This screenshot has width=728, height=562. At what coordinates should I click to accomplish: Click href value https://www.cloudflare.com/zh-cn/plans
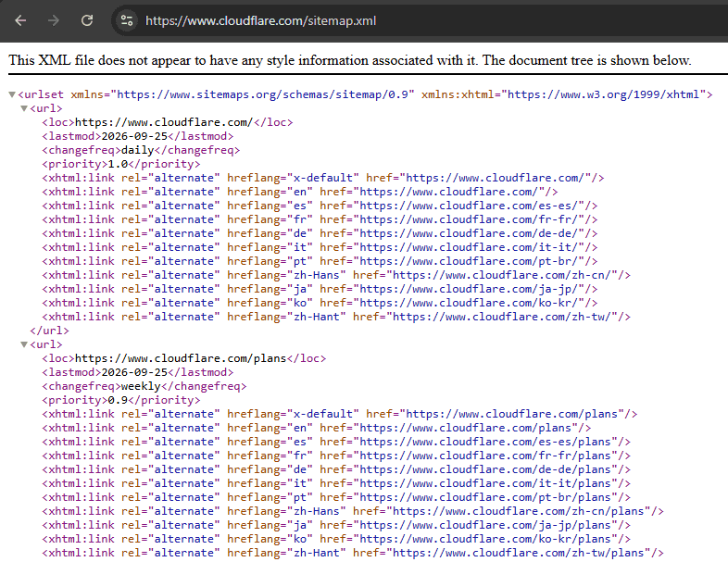pos(518,512)
